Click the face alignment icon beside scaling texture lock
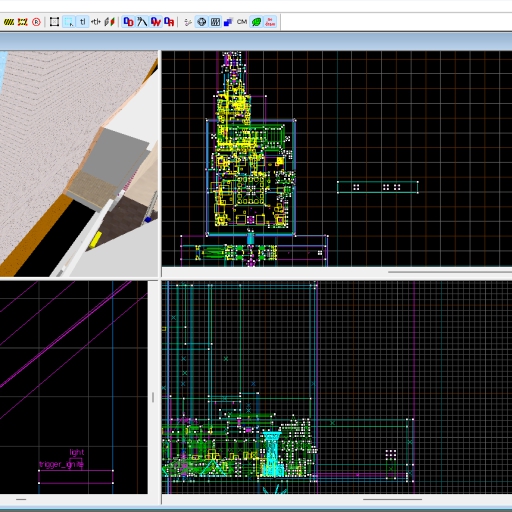This screenshot has height=512, width=512. point(110,22)
